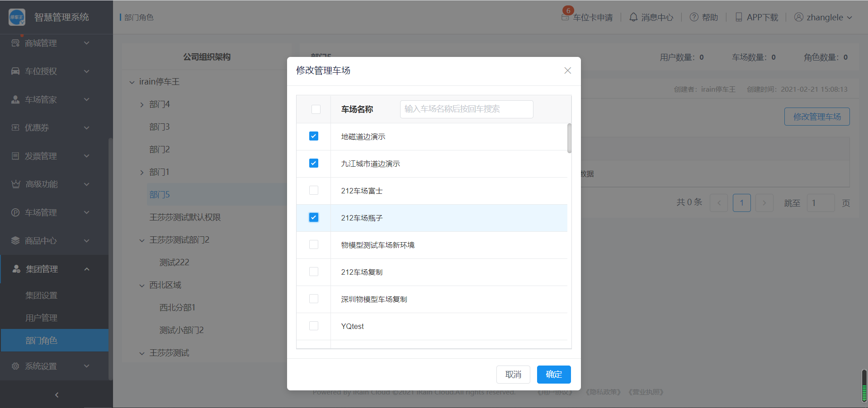
Task: Click the 跳至 page number input
Action: point(821,203)
